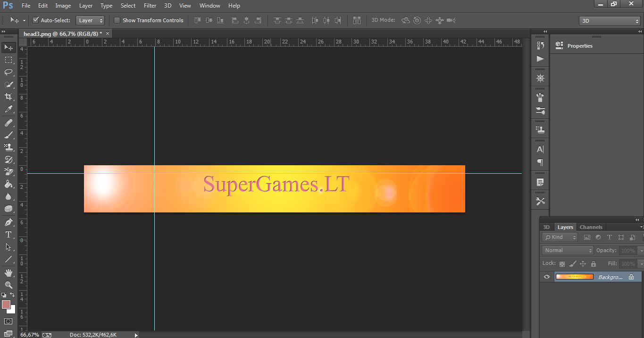
Task: Toggle the pixel layer filter
Action: pos(587,237)
